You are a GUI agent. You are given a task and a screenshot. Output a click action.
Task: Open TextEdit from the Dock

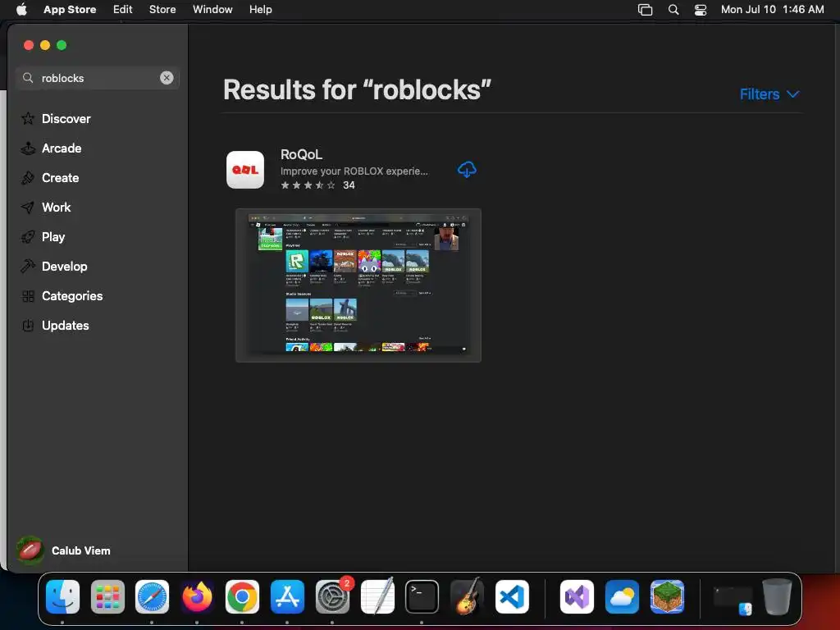pos(377,596)
